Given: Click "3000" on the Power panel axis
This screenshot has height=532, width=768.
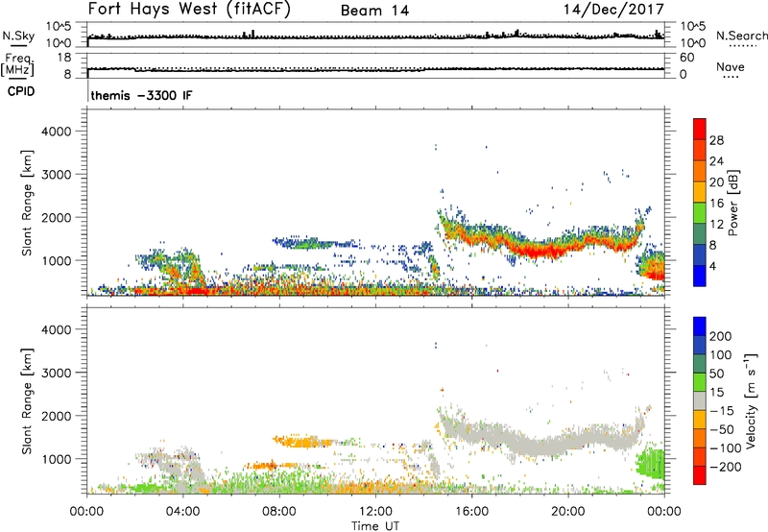Looking at the screenshot, I should click(x=56, y=175).
